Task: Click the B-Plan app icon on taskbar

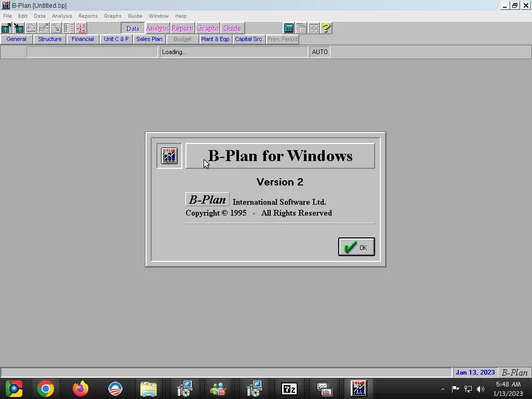Action: tap(358, 389)
